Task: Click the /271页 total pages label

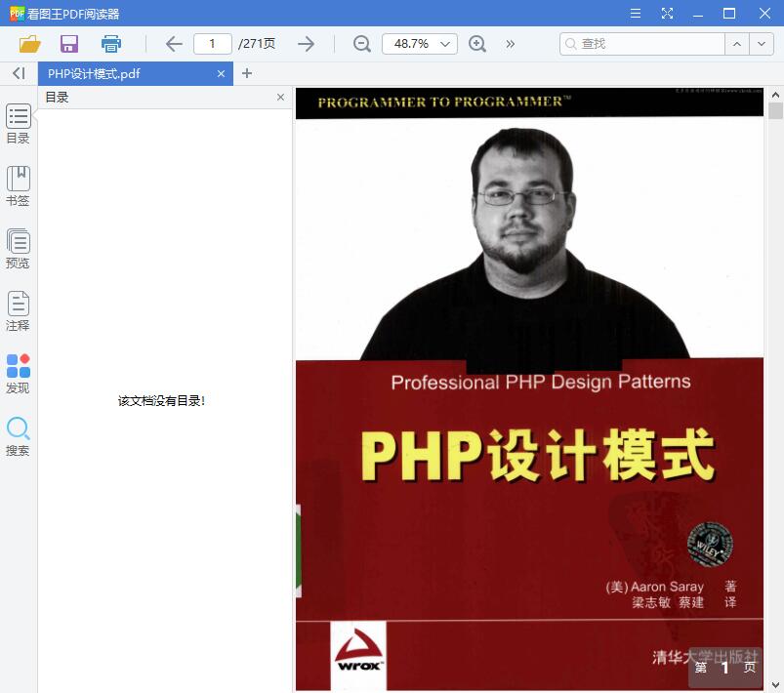Action: 257,44
